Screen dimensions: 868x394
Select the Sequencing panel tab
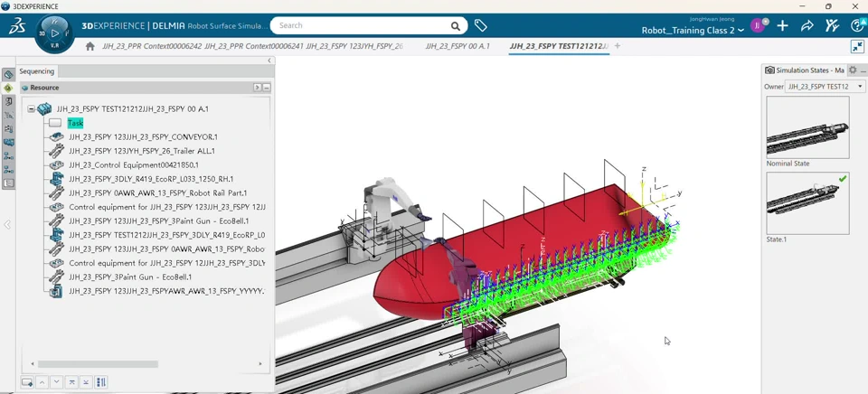coord(36,70)
